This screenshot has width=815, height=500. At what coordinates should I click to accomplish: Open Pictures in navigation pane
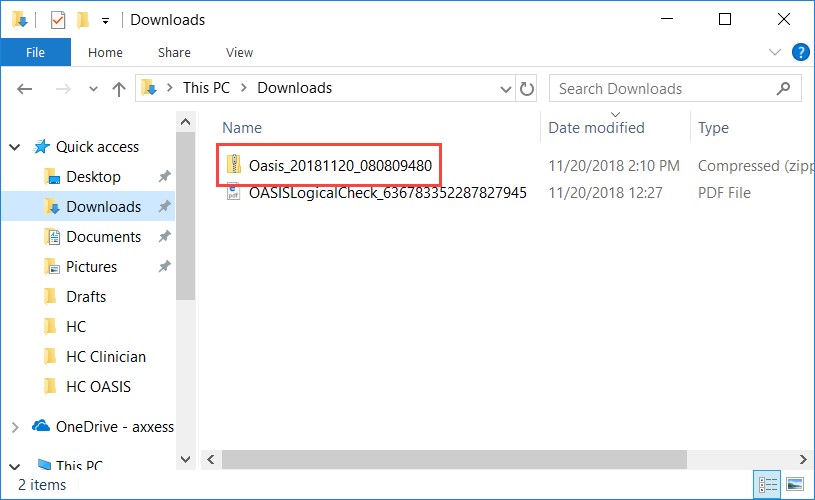click(91, 267)
